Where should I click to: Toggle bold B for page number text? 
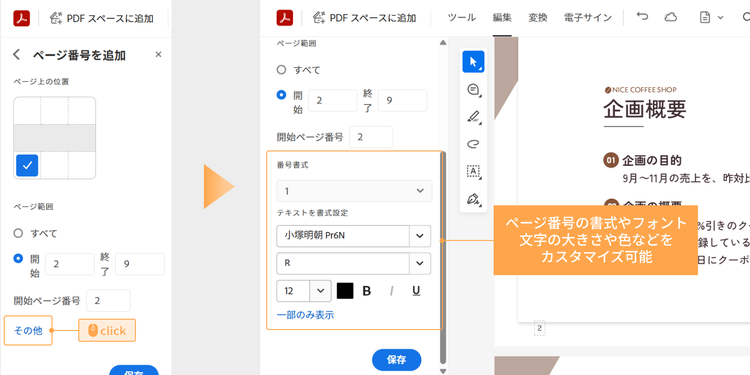[367, 291]
